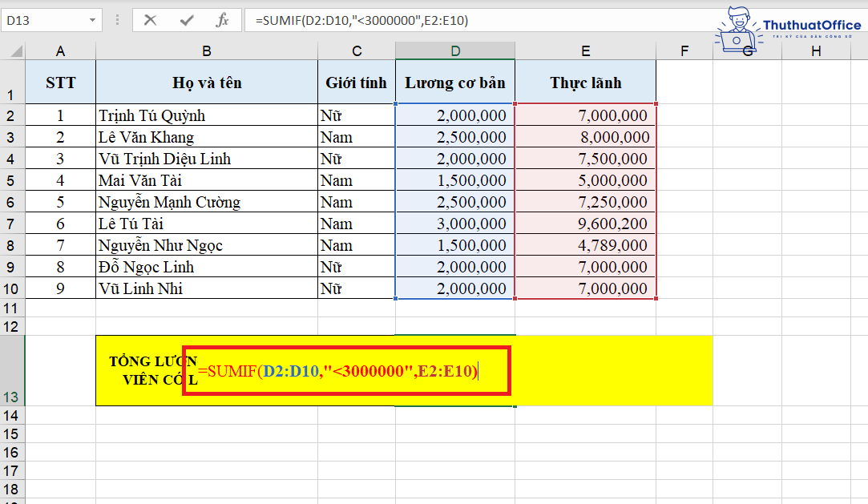Expand the cell reference list arrow
This screenshot has width=868, height=504.
coord(93,20)
